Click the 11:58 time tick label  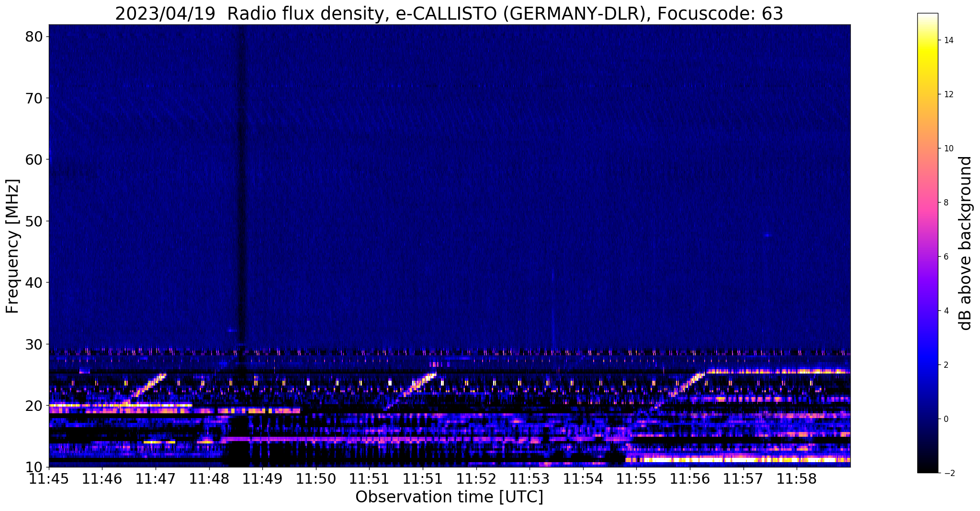[797, 479]
